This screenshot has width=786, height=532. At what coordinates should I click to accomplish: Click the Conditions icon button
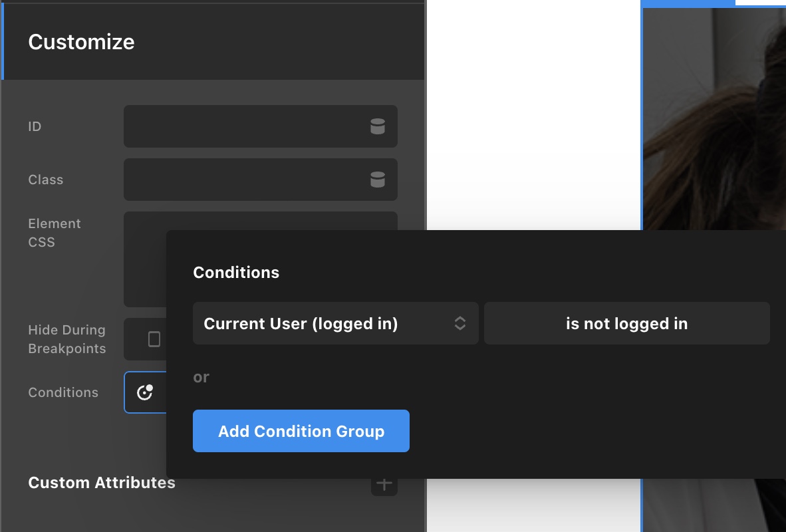(x=145, y=392)
